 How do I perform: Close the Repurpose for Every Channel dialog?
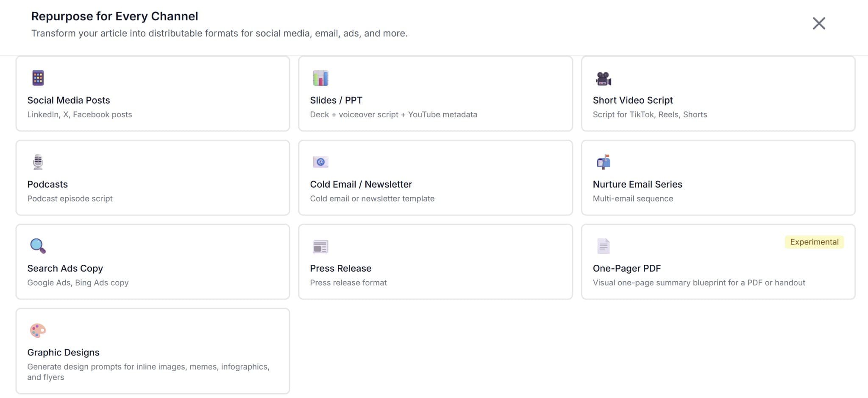[819, 23]
